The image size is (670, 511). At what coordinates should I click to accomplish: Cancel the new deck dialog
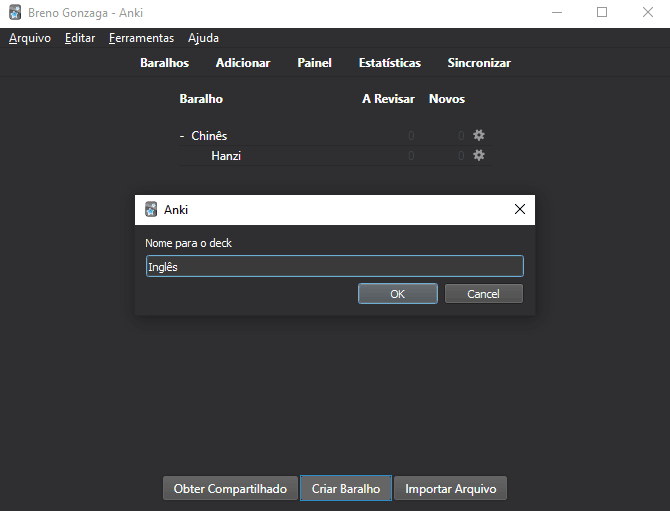click(484, 294)
